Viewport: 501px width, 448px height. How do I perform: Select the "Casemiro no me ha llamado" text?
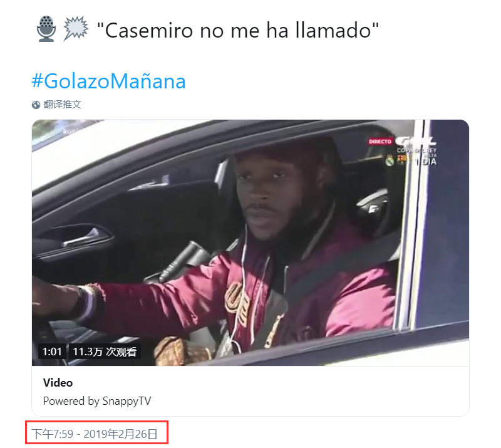[238, 31]
